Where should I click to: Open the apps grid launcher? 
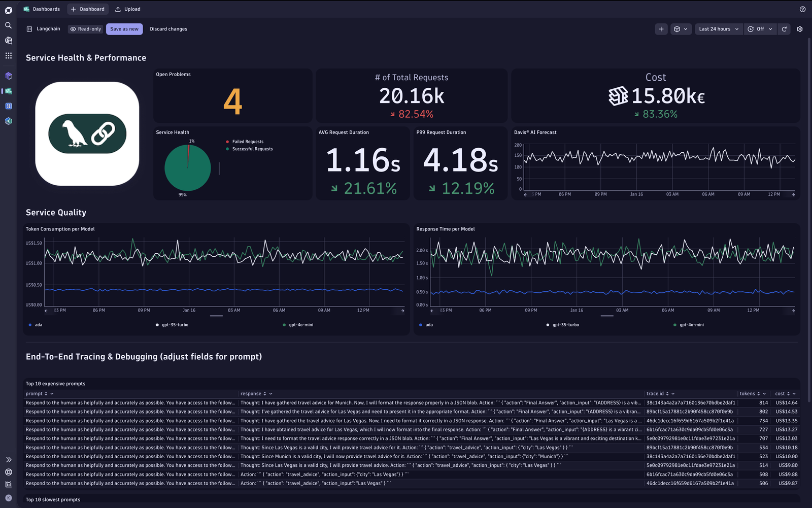8,55
